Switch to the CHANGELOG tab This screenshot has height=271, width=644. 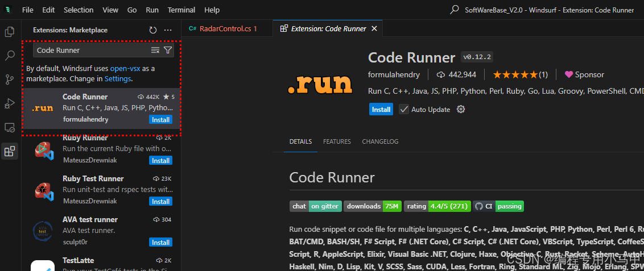pos(381,141)
